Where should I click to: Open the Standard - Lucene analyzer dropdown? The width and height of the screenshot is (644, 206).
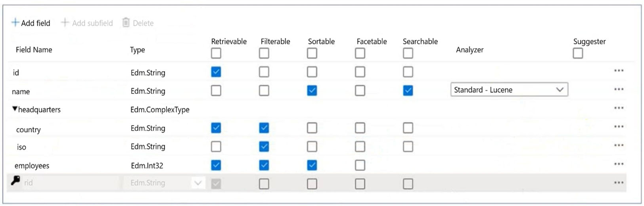[x=509, y=90]
